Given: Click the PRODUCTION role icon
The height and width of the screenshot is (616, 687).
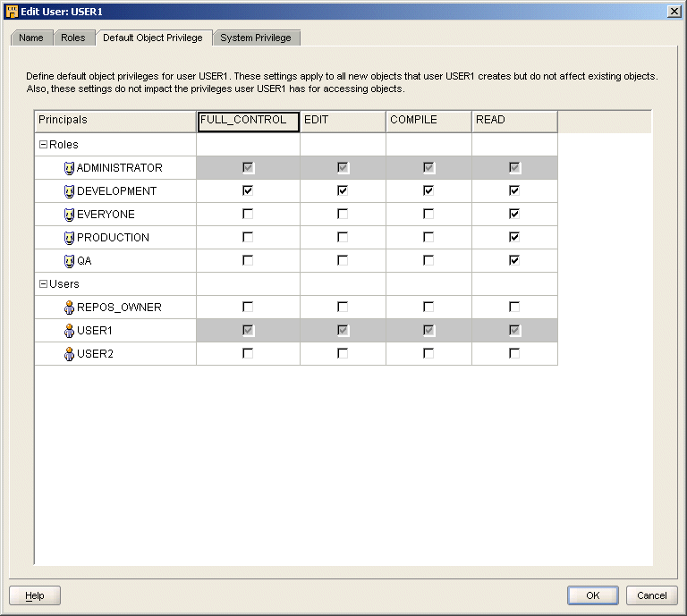Looking at the screenshot, I should click(69, 238).
